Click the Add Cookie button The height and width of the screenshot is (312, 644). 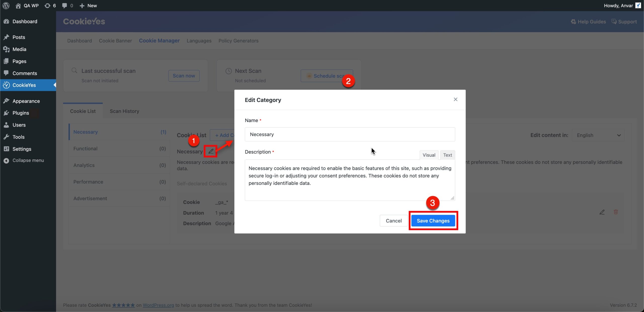click(223, 135)
